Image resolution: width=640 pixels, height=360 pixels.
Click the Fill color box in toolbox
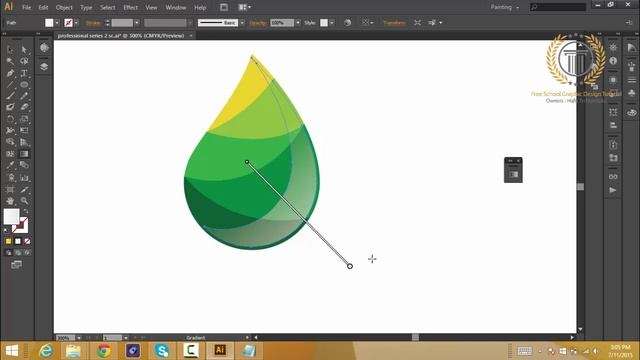coord(11,216)
